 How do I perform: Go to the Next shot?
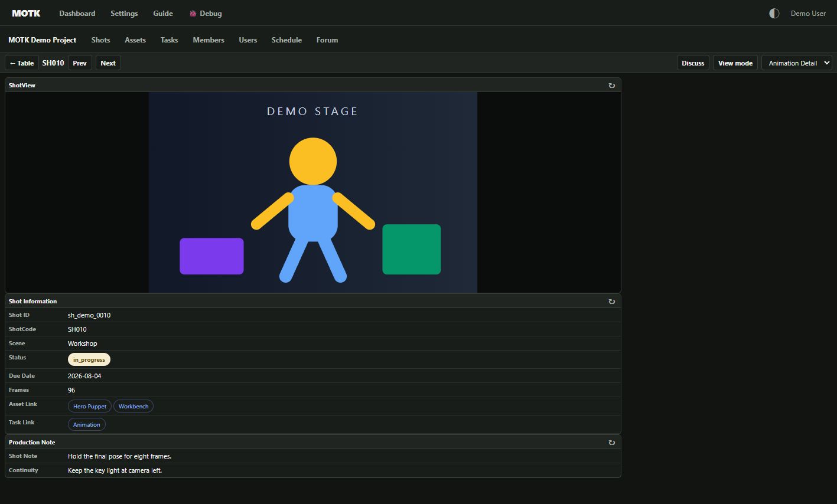coord(108,63)
